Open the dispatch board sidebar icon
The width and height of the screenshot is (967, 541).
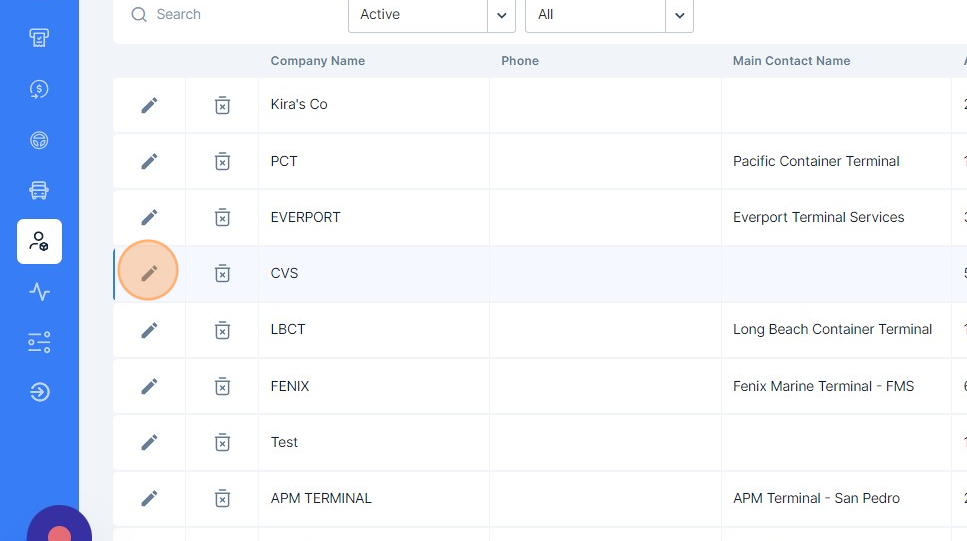point(39,38)
